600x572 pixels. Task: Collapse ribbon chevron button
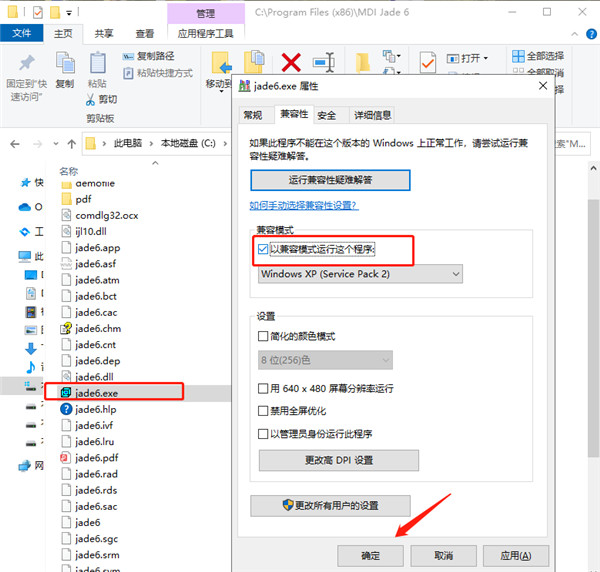[x=574, y=34]
